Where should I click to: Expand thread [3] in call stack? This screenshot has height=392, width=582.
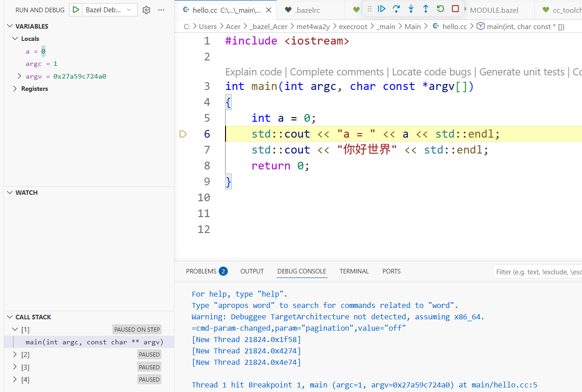point(15,367)
